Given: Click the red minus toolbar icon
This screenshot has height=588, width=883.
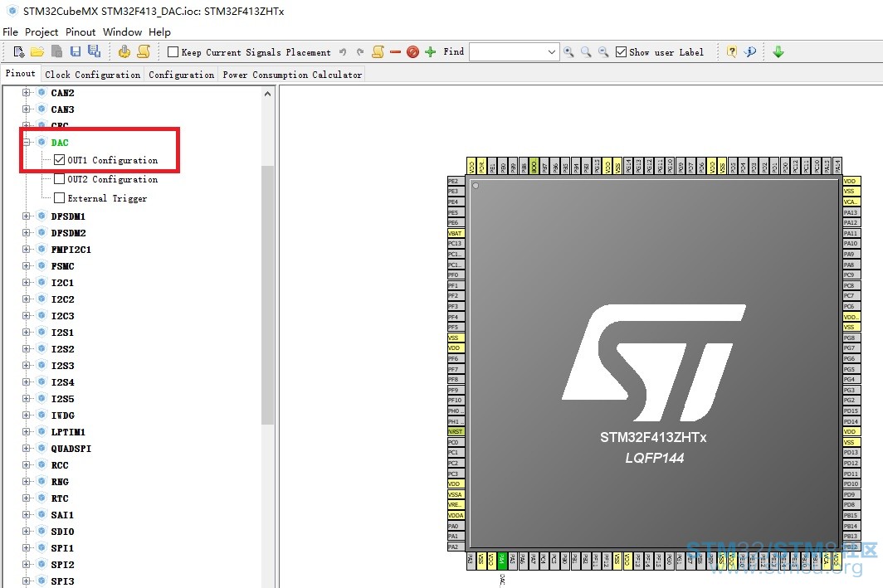Looking at the screenshot, I should [395, 52].
